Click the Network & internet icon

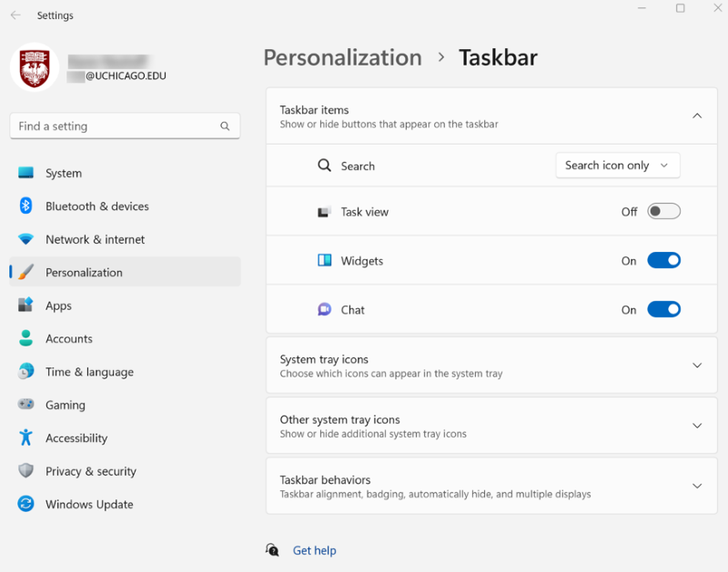coord(25,239)
